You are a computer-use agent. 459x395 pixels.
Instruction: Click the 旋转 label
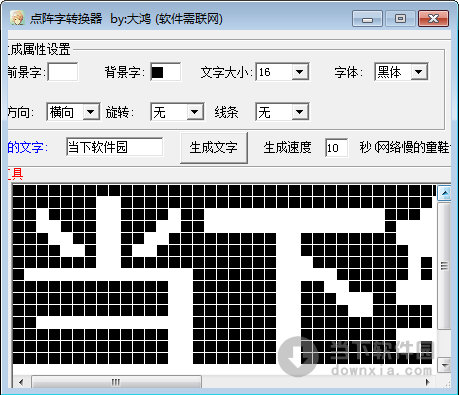[x=120, y=112]
